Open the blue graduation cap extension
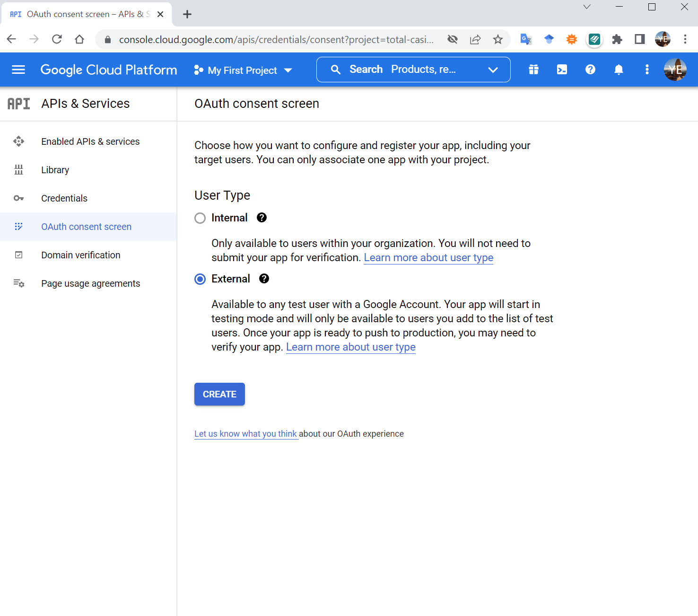The image size is (698, 616). [549, 39]
